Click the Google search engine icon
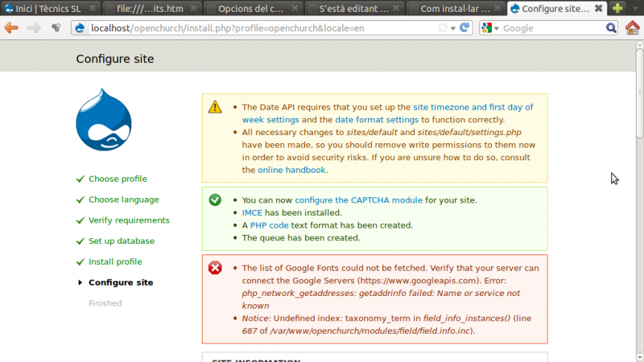The height and width of the screenshot is (362, 644). point(487,27)
